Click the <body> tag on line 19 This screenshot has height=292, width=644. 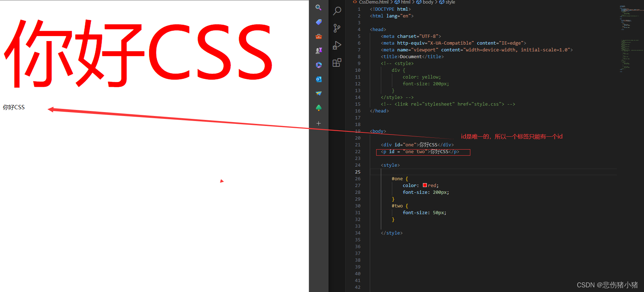[378, 131]
